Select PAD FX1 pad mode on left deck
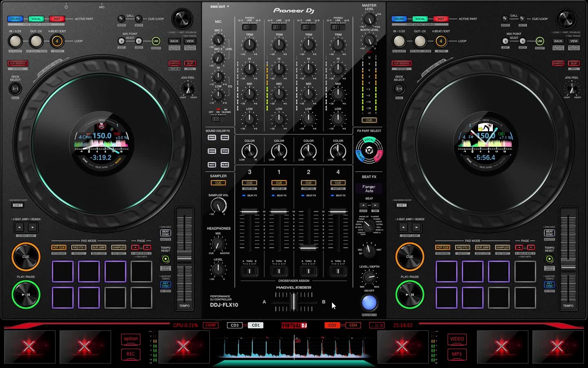 coord(79,247)
